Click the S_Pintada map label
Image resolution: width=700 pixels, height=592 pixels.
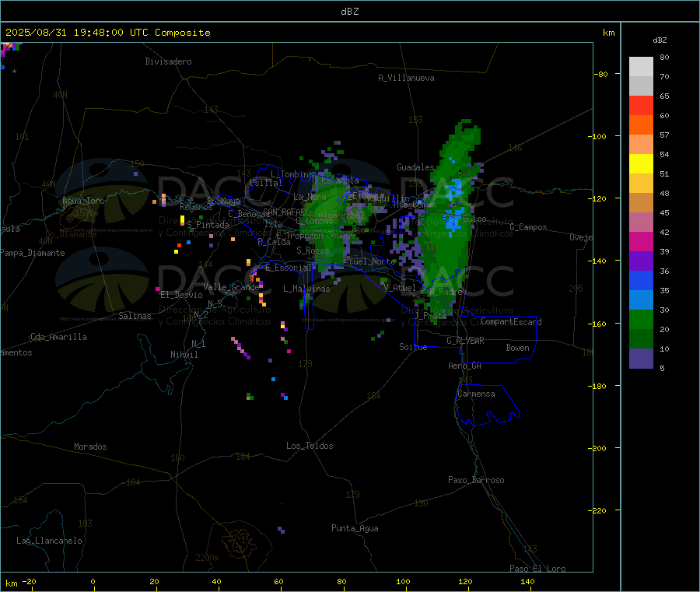(x=208, y=225)
